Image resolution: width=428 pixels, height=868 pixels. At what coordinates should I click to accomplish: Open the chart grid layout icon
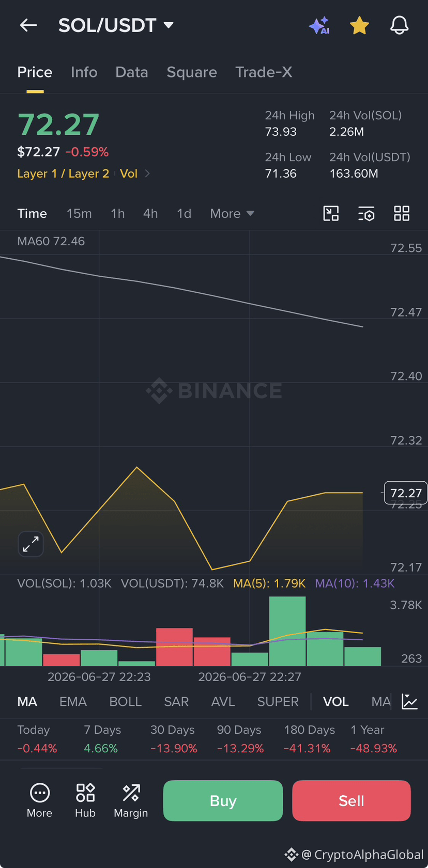[x=402, y=213]
